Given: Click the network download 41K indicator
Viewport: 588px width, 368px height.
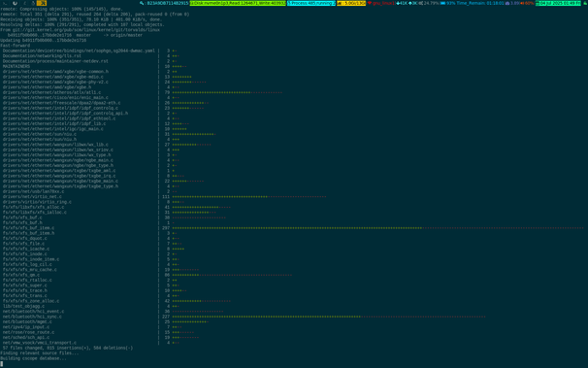Looking at the screenshot, I should click(402, 3).
